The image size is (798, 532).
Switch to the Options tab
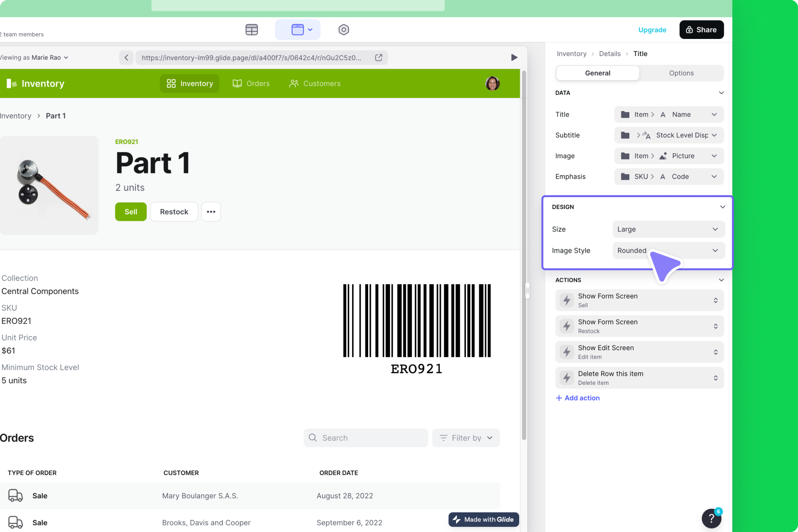[681, 73]
